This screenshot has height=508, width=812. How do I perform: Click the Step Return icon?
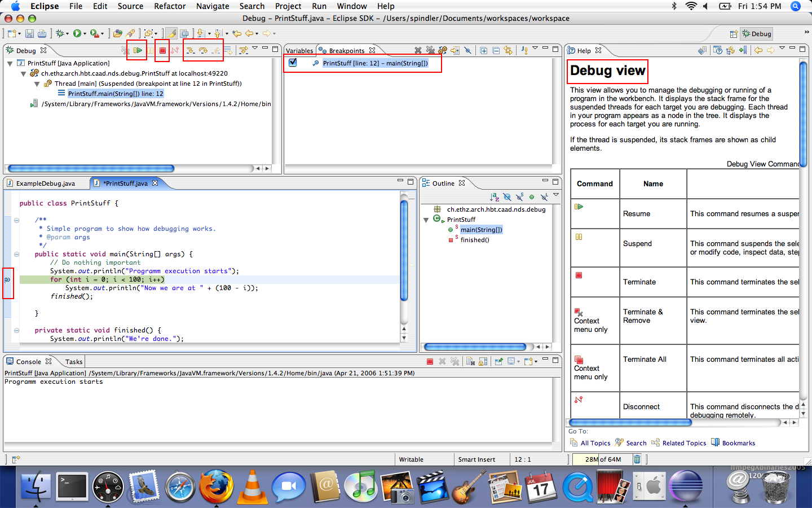215,50
